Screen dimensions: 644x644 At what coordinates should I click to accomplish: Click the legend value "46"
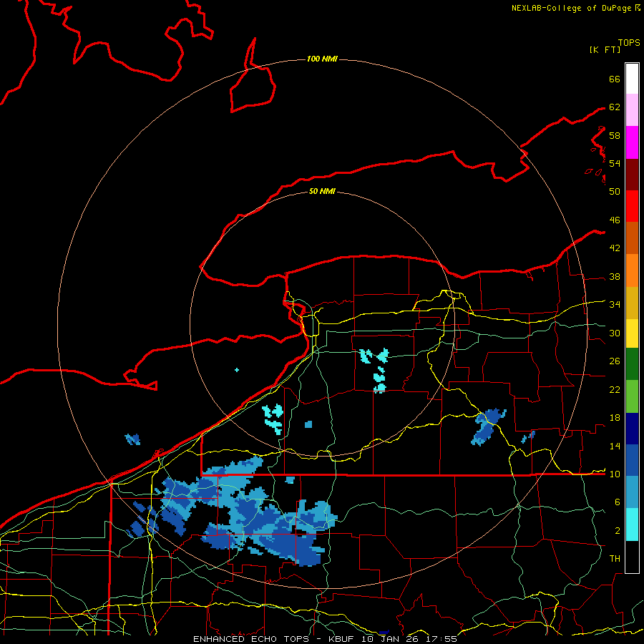[615, 220]
